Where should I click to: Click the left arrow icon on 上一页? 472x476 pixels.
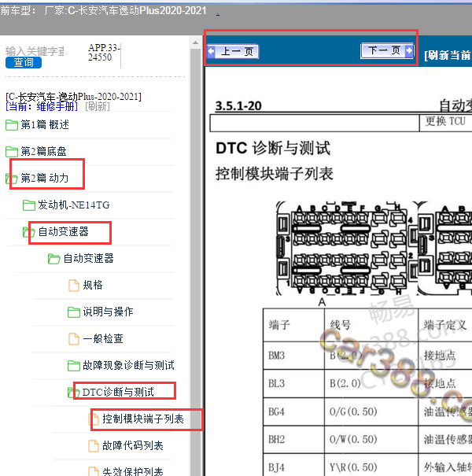click(x=212, y=51)
